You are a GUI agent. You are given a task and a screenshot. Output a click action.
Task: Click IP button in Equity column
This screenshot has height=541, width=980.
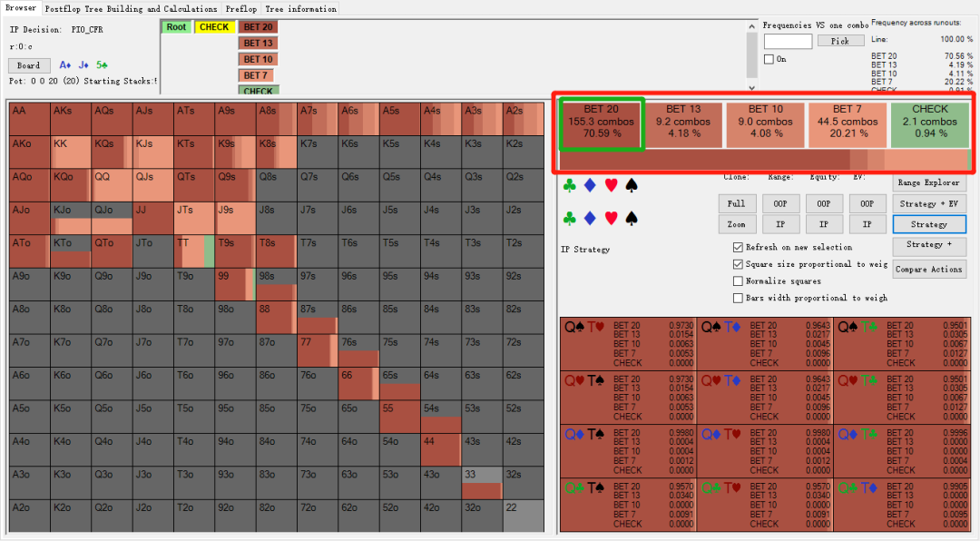pyautogui.click(x=824, y=224)
